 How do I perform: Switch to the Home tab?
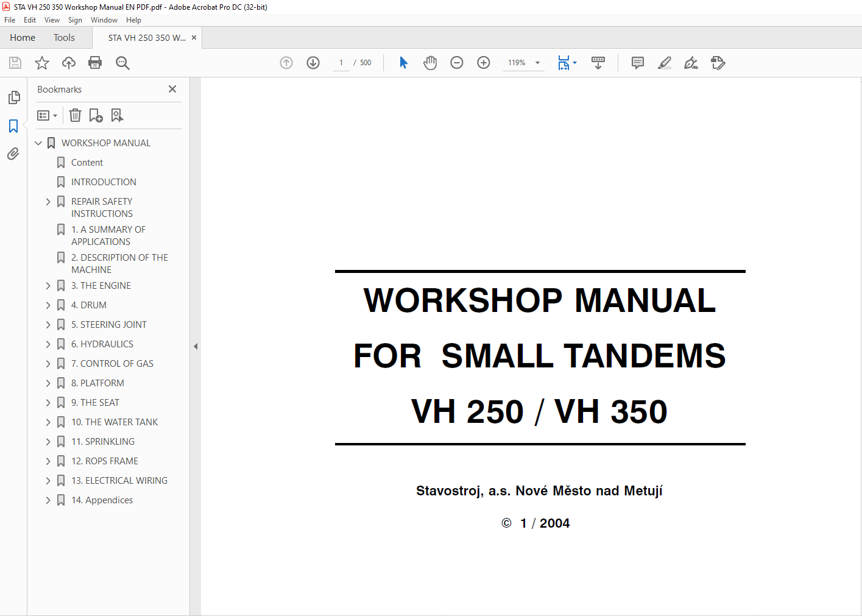pos(23,38)
